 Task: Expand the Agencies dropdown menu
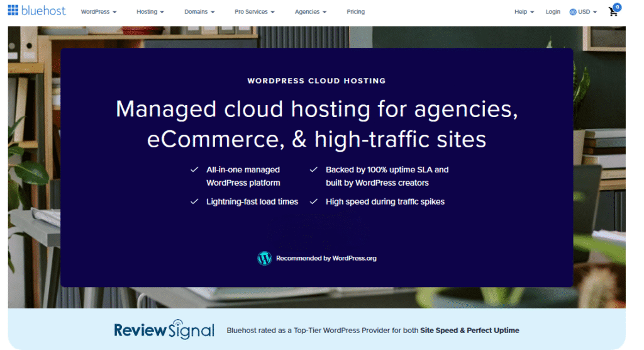point(311,12)
